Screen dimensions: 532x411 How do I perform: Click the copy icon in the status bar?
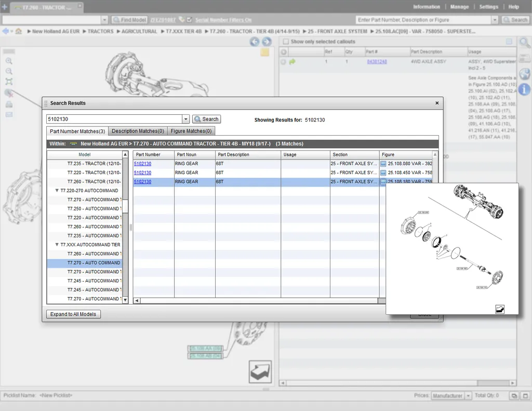point(514,396)
